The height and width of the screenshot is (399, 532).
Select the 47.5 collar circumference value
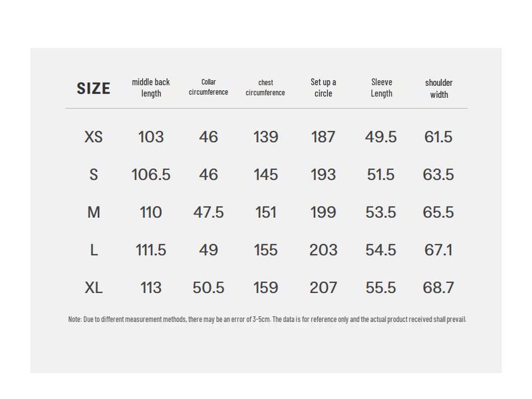point(209,213)
